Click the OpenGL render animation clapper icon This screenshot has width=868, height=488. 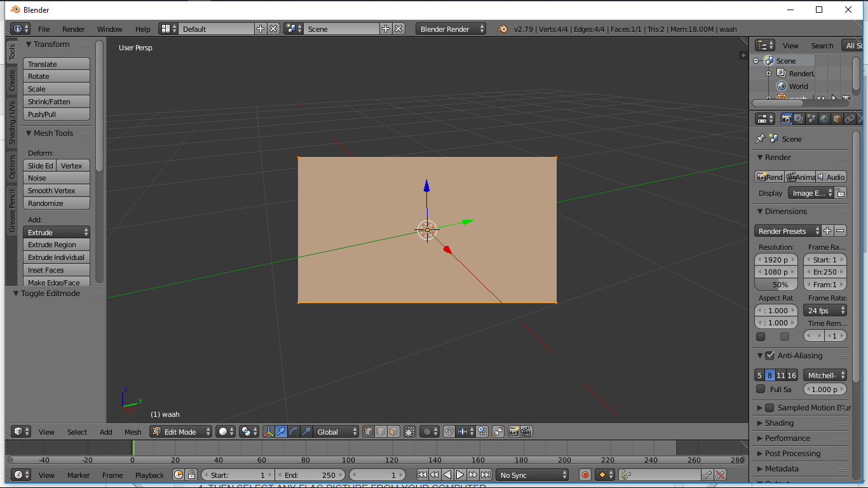pos(526,431)
